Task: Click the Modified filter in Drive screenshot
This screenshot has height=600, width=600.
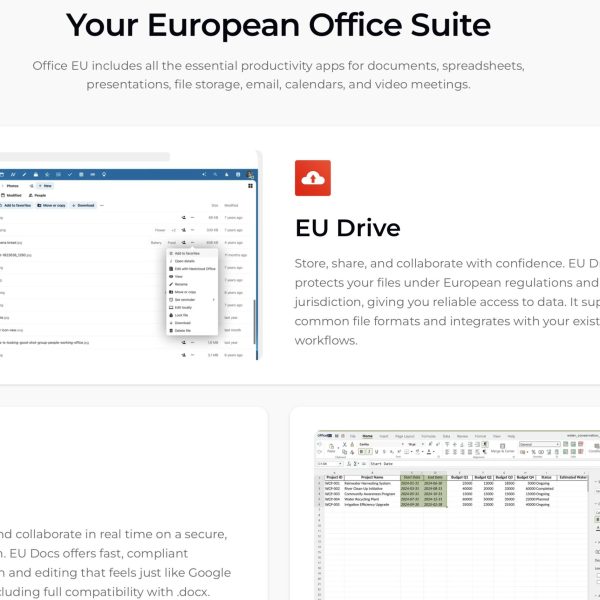Action: click(x=12, y=196)
